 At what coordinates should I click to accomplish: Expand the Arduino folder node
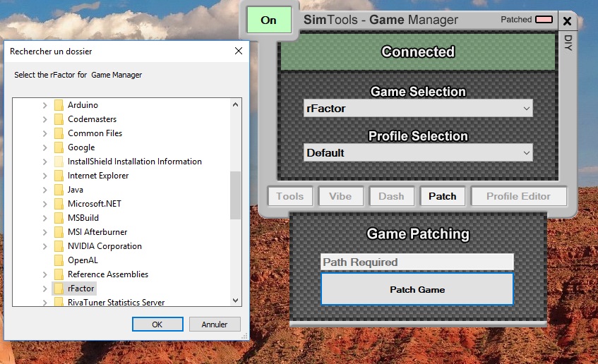click(45, 105)
